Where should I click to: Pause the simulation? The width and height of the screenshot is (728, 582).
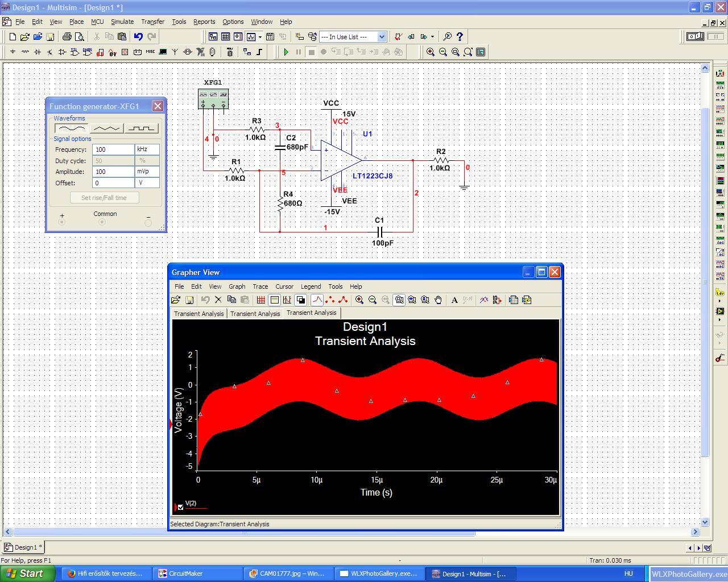299,52
